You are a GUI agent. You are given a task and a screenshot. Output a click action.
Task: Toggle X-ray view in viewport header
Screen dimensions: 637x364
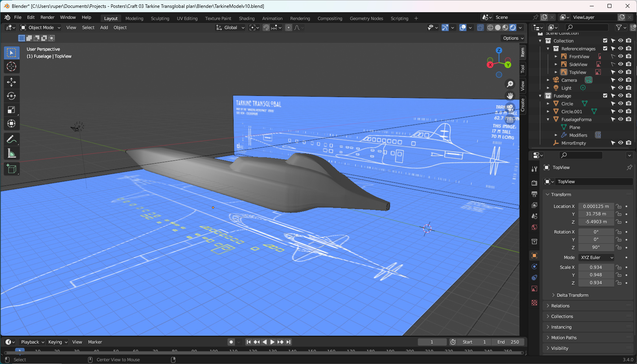pyautogui.click(x=481, y=28)
